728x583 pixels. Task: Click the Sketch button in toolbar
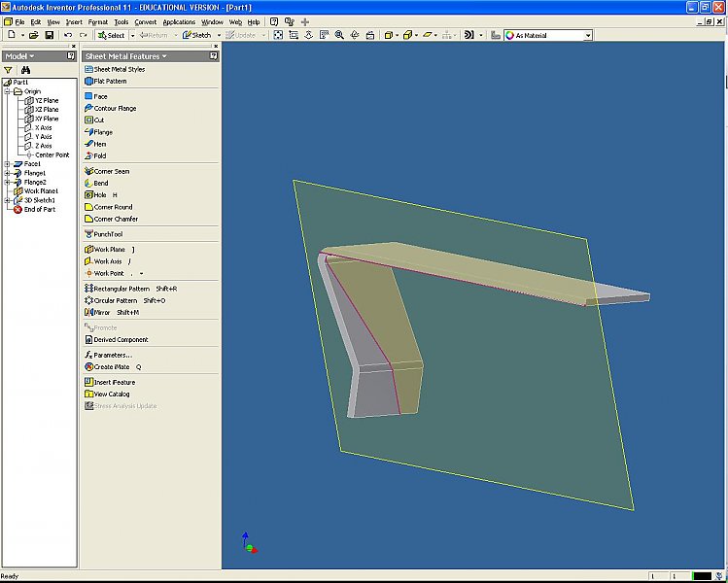click(x=198, y=35)
